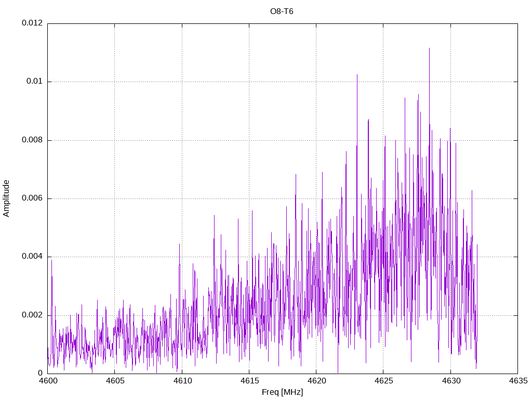
Task: Click the 4610 x-axis tick label
Action: 182,381
